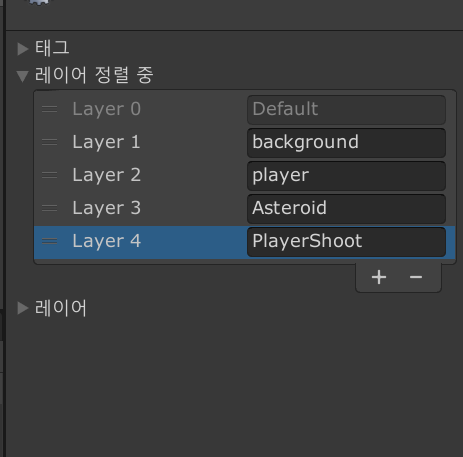Screen dimensions: 463x457
Task: Select the highlighted Layer 4 row label
Action: tap(106, 241)
